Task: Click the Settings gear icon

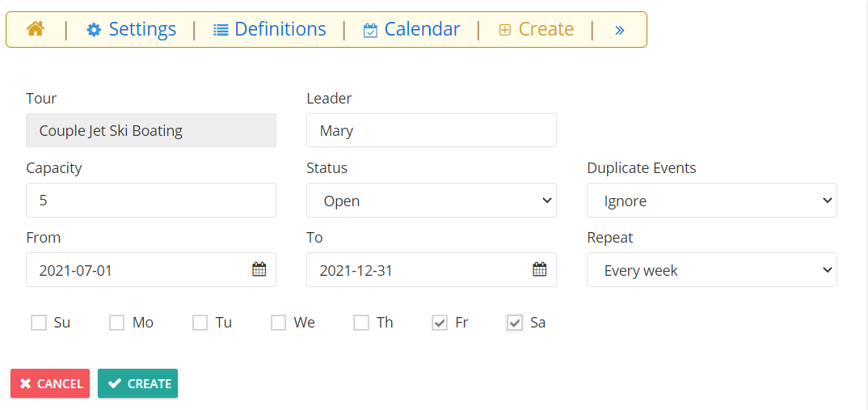Action: click(94, 30)
